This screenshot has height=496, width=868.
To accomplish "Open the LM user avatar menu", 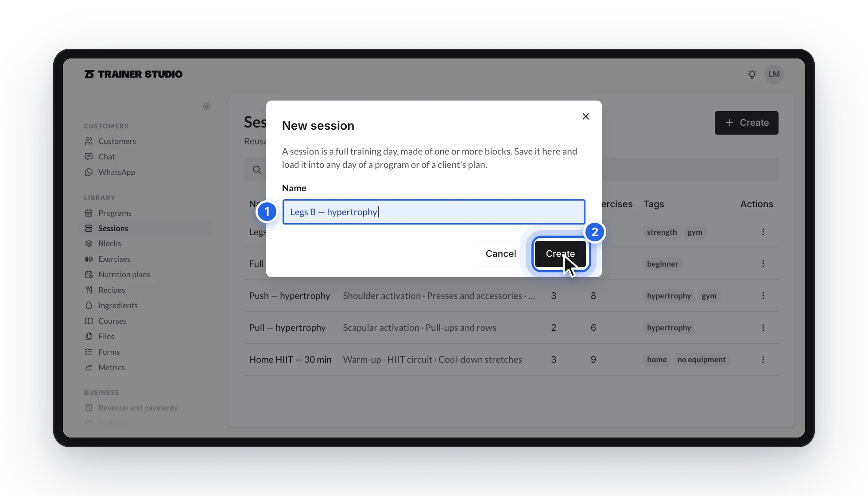I will point(774,74).
